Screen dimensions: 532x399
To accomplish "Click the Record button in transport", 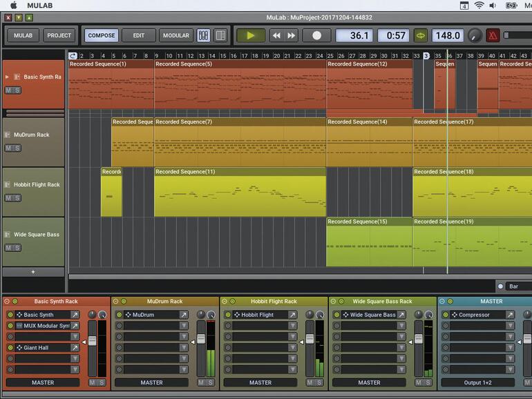I will click(x=316, y=35).
